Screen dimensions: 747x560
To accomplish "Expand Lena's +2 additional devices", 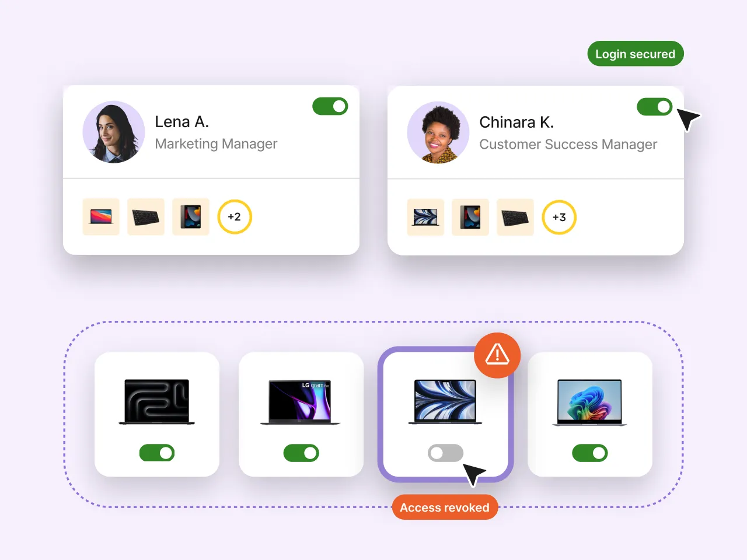I will (235, 217).
